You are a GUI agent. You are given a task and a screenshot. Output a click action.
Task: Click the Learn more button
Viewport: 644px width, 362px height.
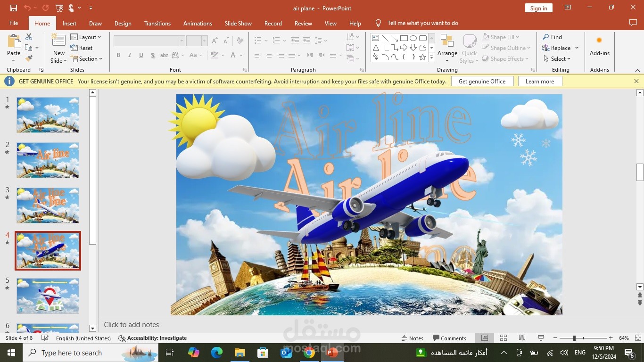pos(540,81)
